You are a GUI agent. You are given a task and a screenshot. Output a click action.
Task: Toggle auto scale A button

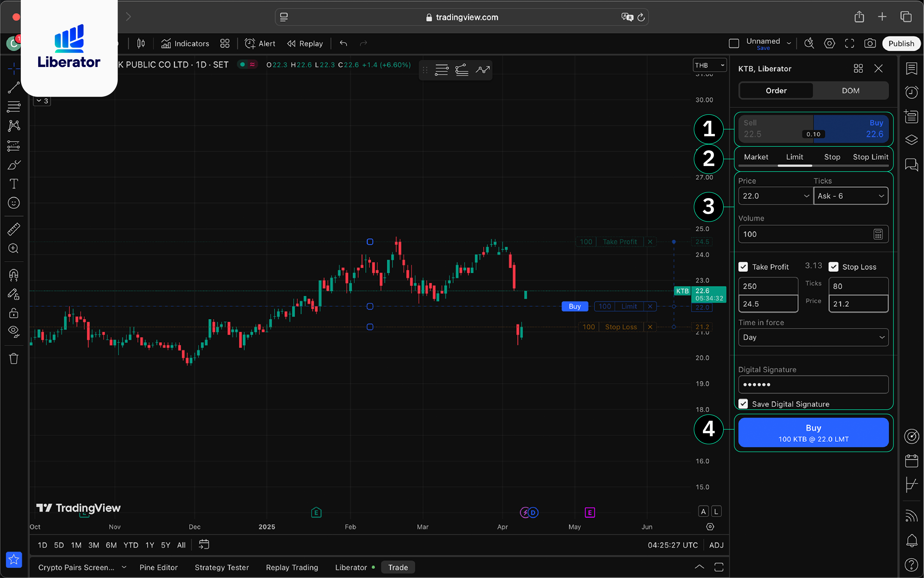[x=703, y=511]
